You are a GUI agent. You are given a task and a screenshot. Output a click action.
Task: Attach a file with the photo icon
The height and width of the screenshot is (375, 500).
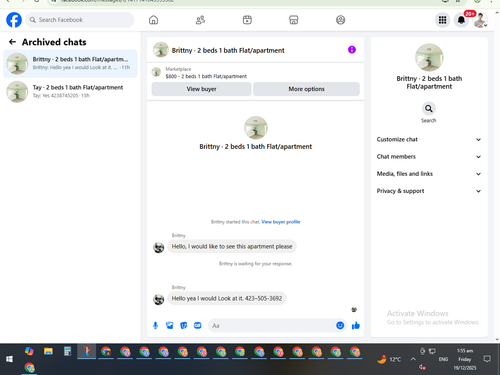pos(170,326)
